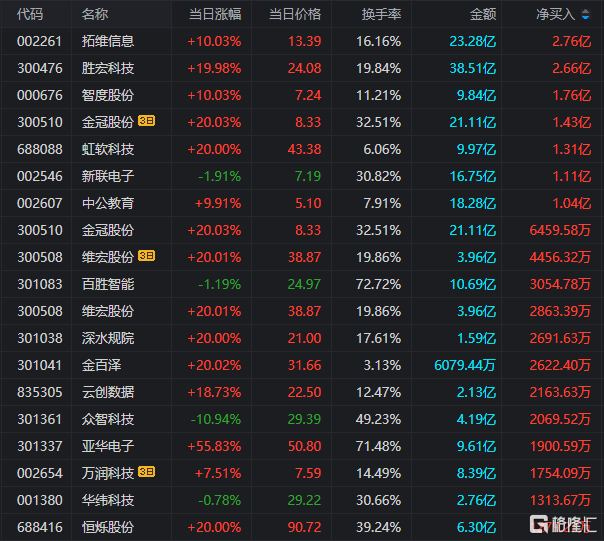Viewport: 604px width, 541px height.
Task: Click price 90.72 for 恒烁股份
Action: coord(304,527)
